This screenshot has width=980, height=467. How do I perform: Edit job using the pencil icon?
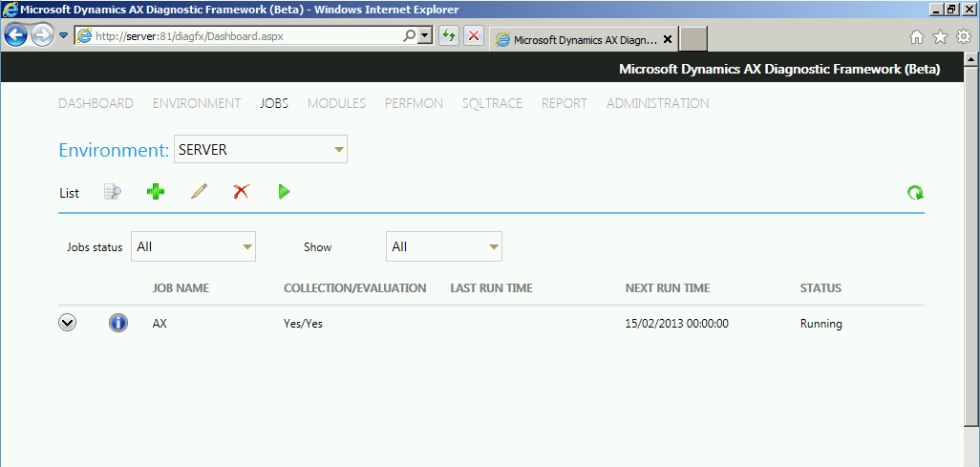[x=199, y=192]
